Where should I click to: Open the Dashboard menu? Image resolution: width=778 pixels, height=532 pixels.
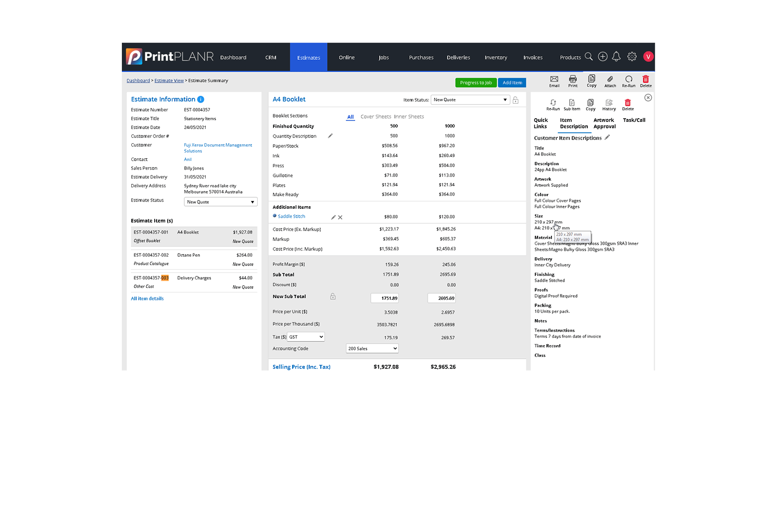pyautogui.click(x=233, y=58)
